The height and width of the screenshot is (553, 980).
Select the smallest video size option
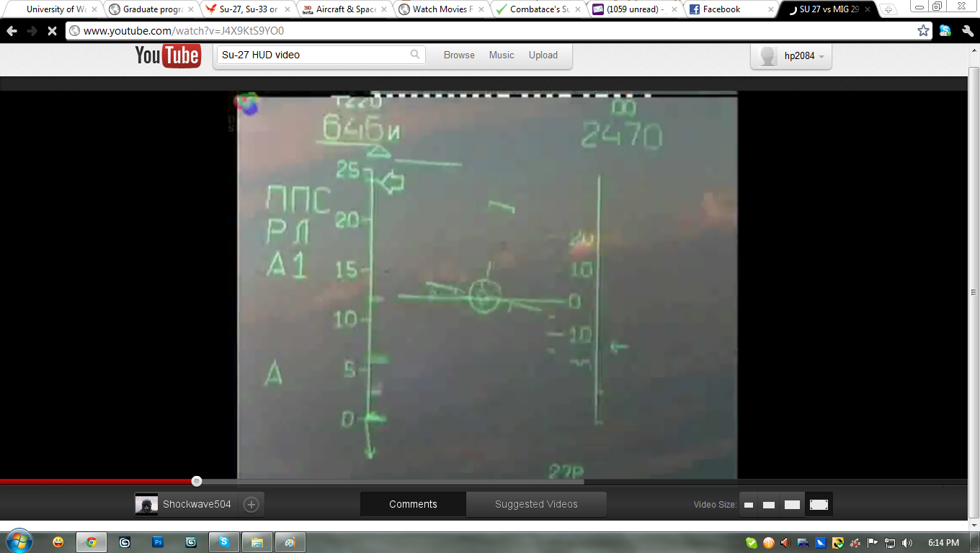click(x=749, y=505)
